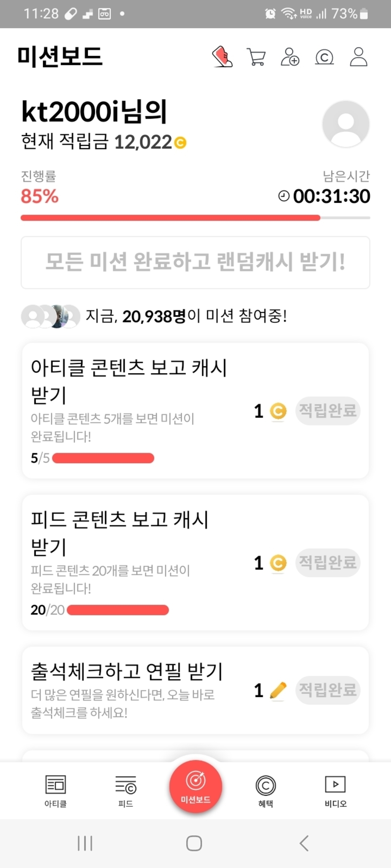Tap the invite friend icon
The height and width of the screenshot is (868, 391).
coord(290,57)
